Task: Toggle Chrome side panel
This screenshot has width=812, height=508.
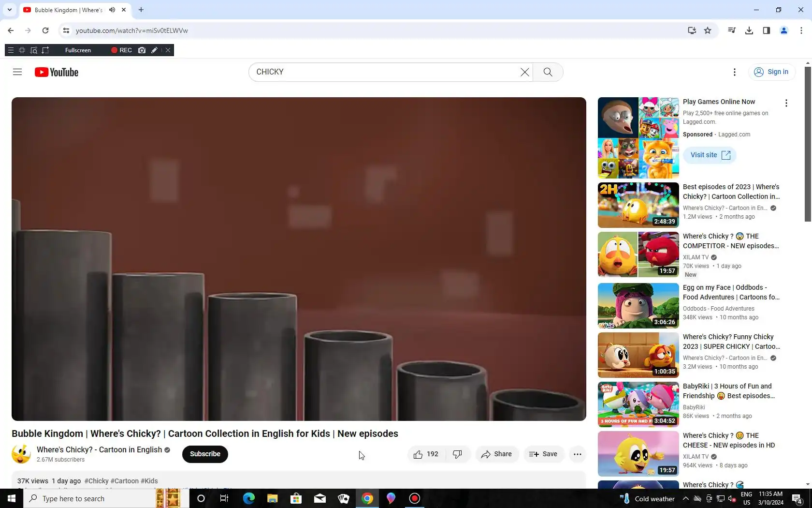Action: [x=767, y=30]
